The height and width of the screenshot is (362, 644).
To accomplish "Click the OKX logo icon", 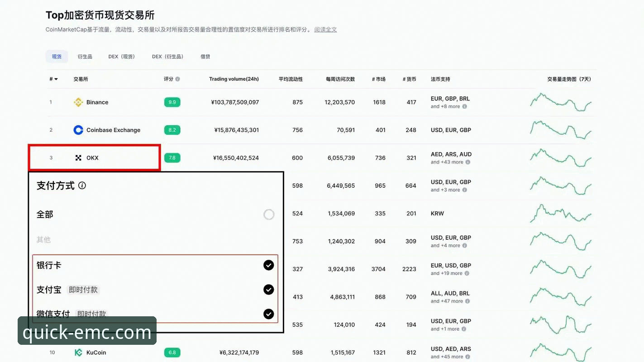I will 78,158.
